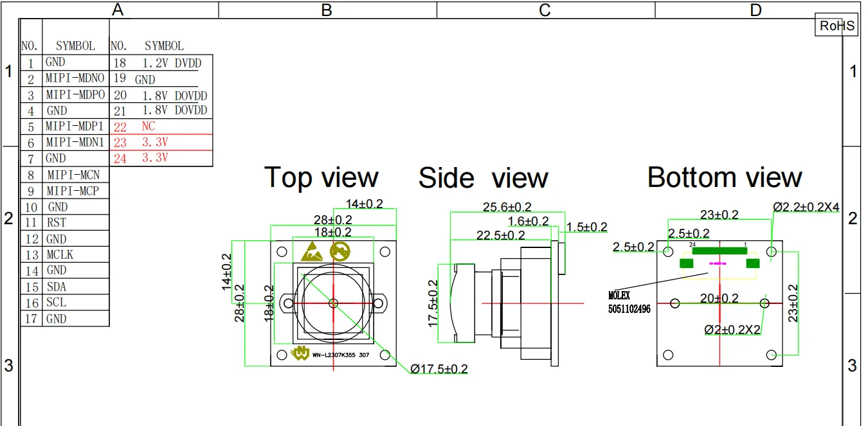Click the MIPI-MDP0 pin cell
Image resolution: width=868 pixels, height=426 pixels.
[75, 95]
